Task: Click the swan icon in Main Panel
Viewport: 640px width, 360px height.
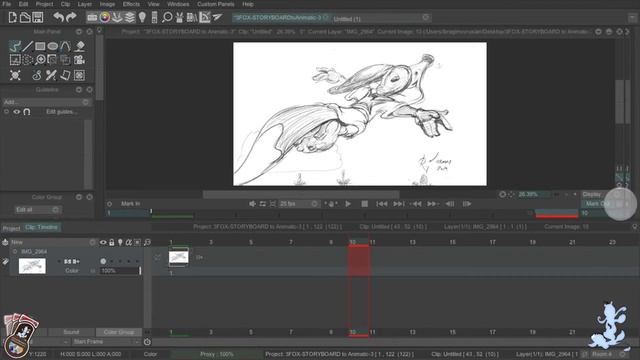Action: click(x=37, y=75)
